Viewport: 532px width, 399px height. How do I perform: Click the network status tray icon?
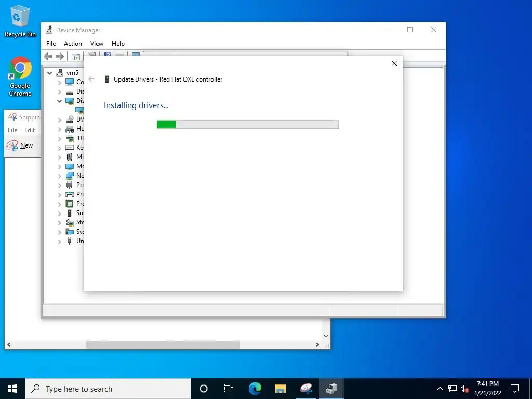pos(453,389)
